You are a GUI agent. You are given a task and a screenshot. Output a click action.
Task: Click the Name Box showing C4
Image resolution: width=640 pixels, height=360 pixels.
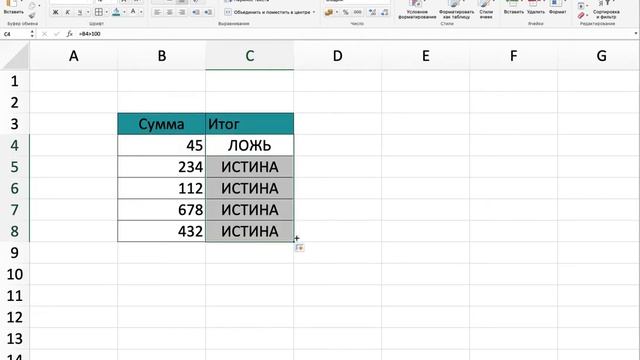tap(15, 34)
